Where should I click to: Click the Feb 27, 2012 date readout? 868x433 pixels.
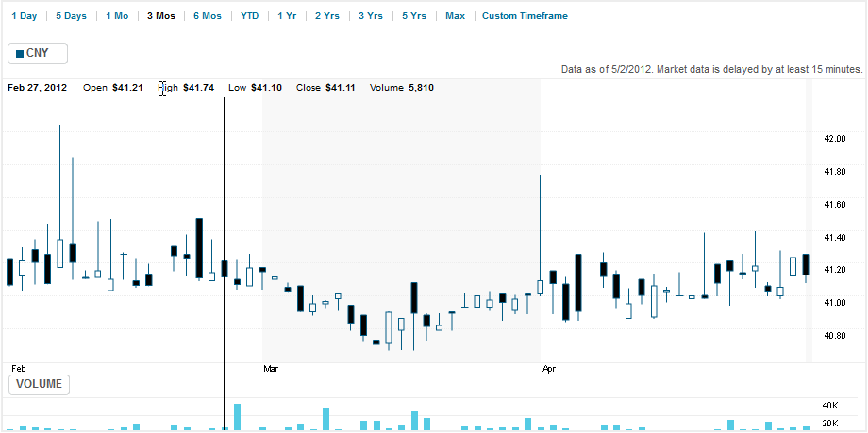(x=37, y=88)
